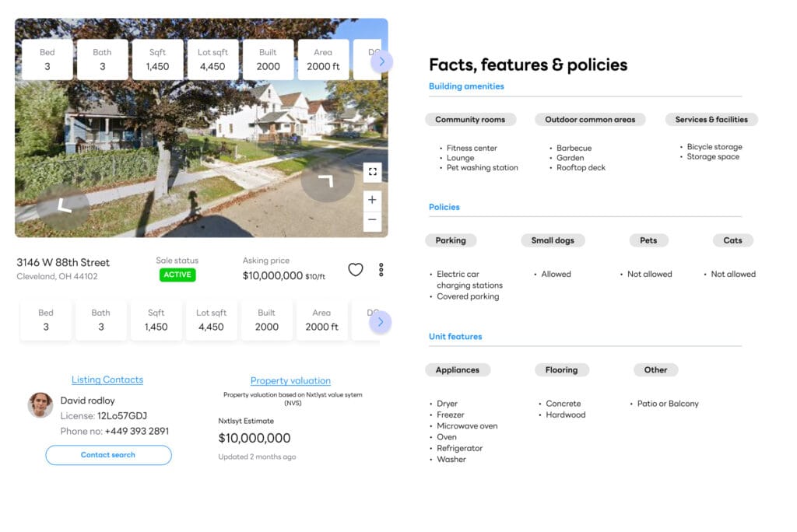The image size is (797, 532).
Task: Open the Listing Contacts link
Action: pos(107,380)
